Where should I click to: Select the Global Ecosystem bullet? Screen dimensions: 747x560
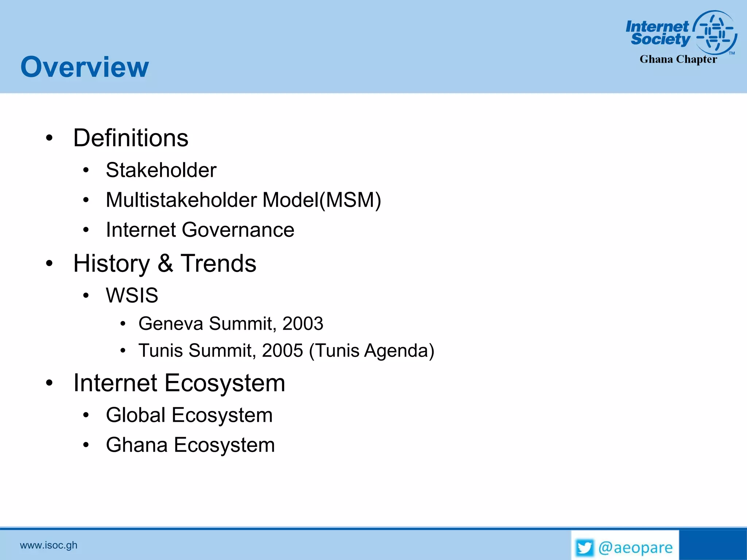pos(189,415)
